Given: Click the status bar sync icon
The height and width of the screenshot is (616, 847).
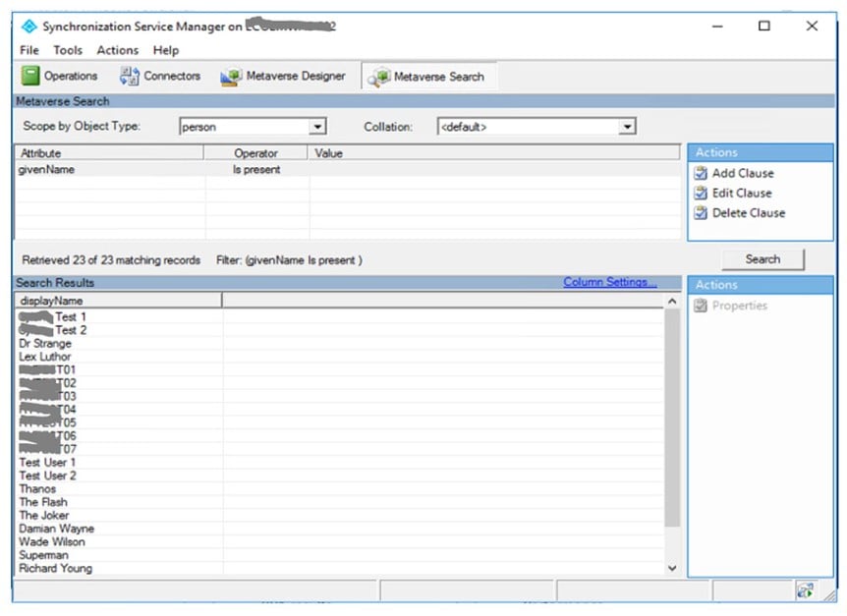Looking at the screenshot, I should click(x=806, y=590).
